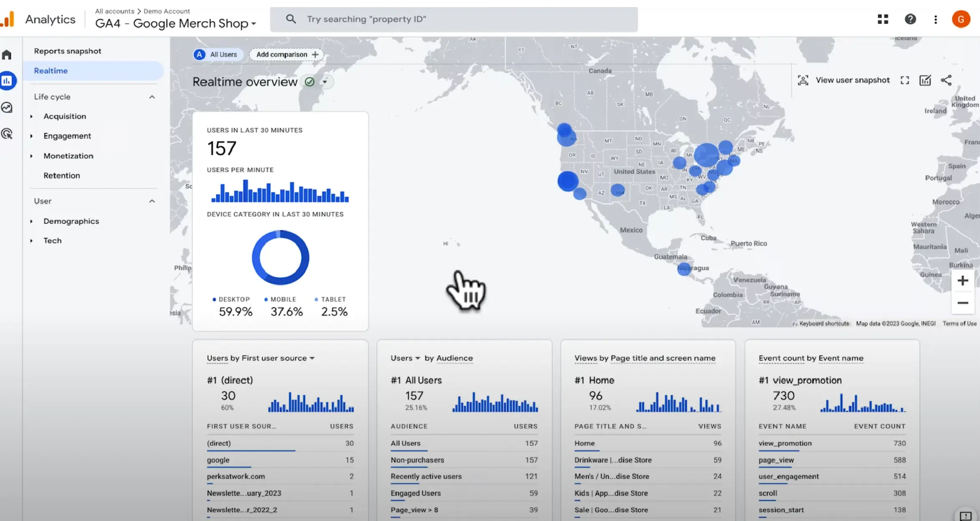This screenshot has width=980, height=521.
Task: Open the Google apps grid icon
Action: [x=883, y=19]
